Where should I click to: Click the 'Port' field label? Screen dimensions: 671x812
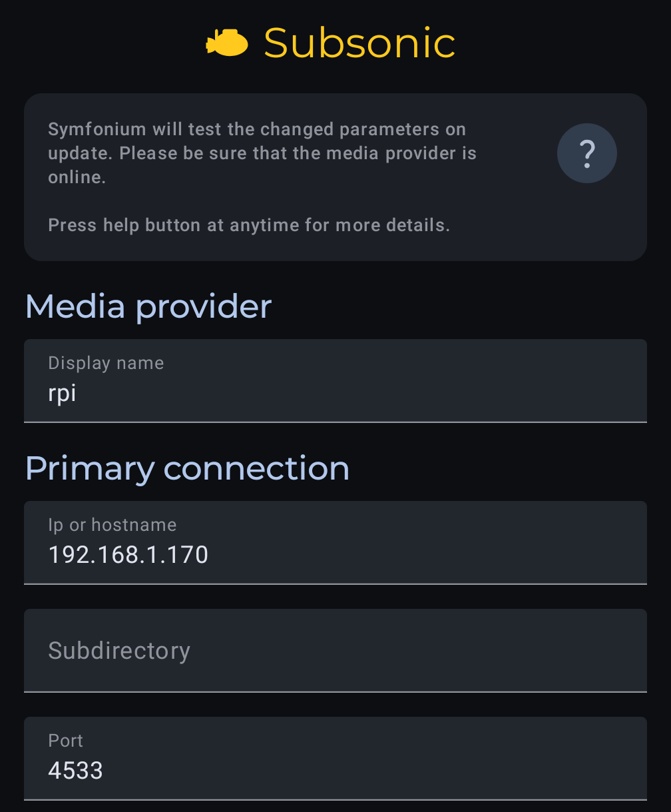pyautogui.click(x=66, y=741)
